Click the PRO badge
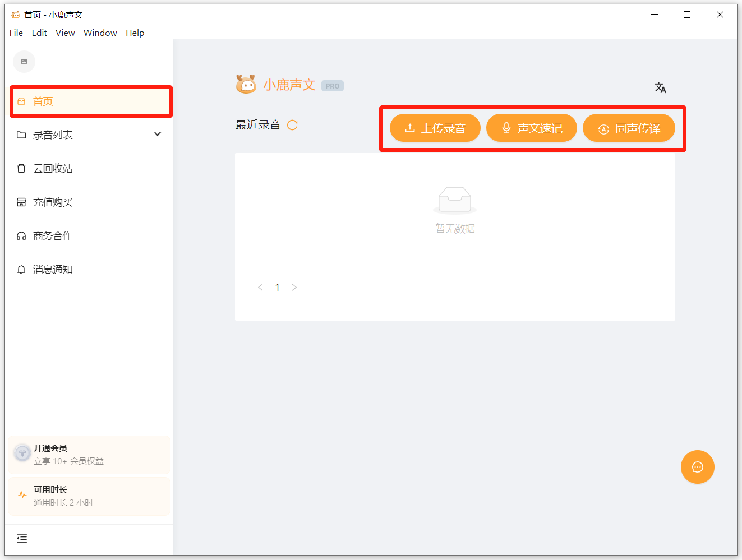 click(x=333, y=86)
